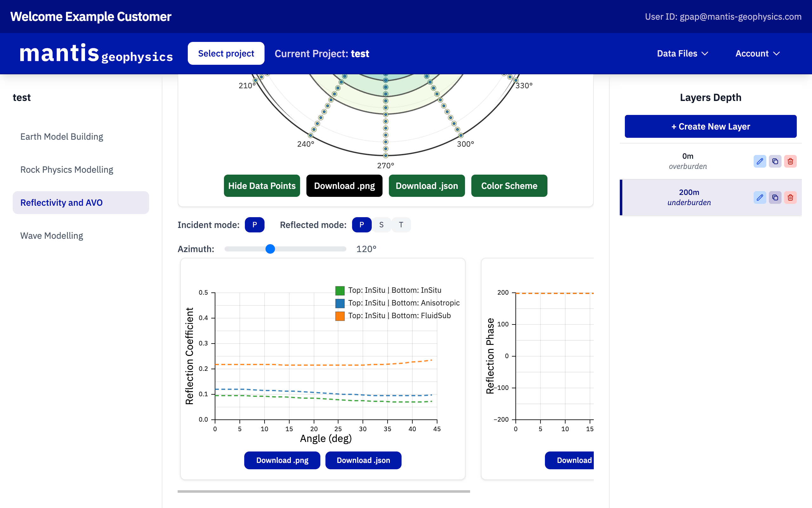Open the Data Files dropdown
The width and height of the screenshot is (812, 508).
(683, 53)
